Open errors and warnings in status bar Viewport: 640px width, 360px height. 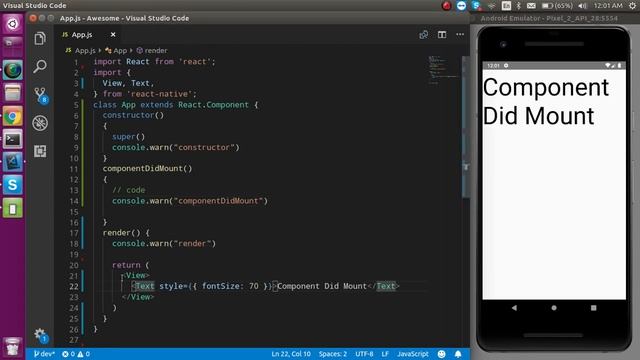click(x=76, y=354)
